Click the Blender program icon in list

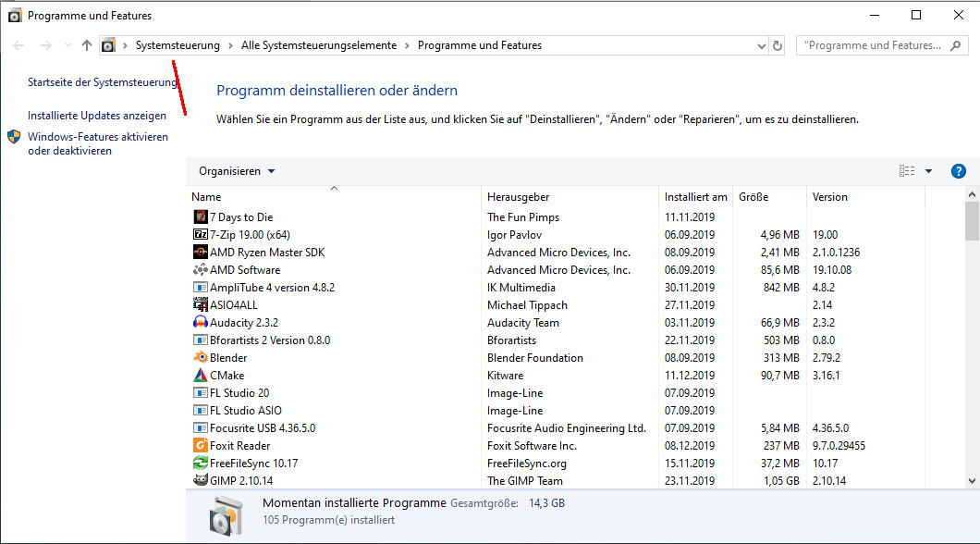tap(201, 358)
